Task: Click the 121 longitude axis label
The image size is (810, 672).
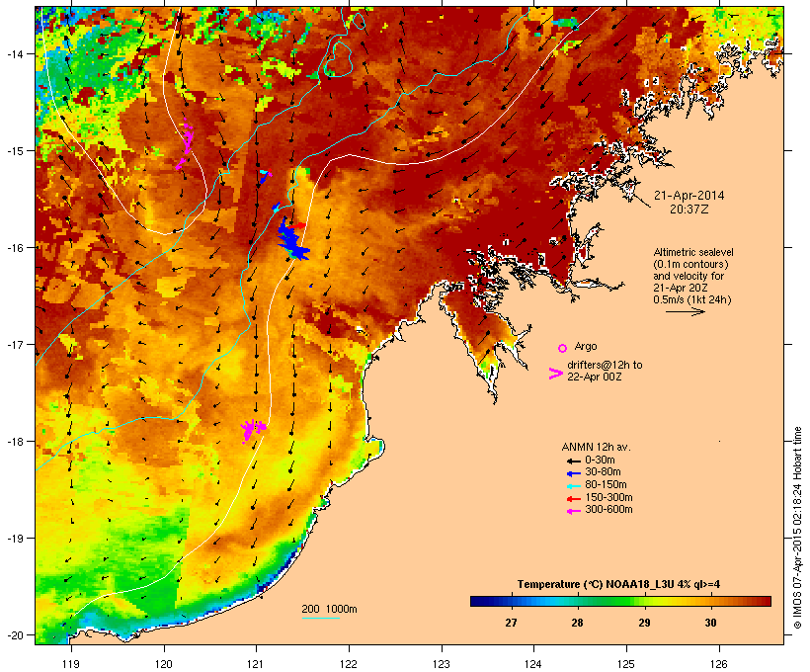Action: (256, 664)
